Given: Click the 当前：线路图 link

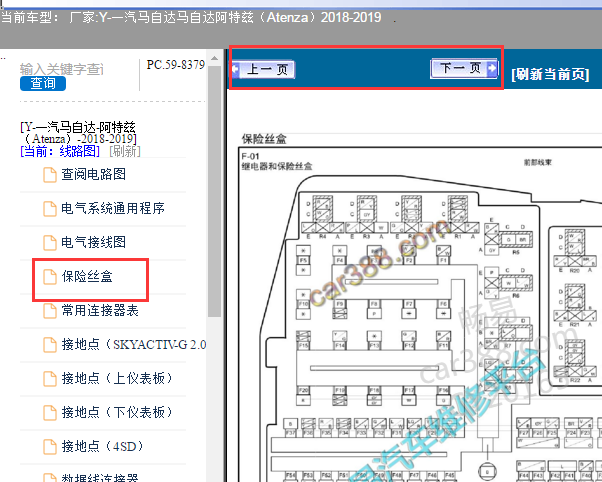Looking at the screenshot, I should (x=60, y=151).
